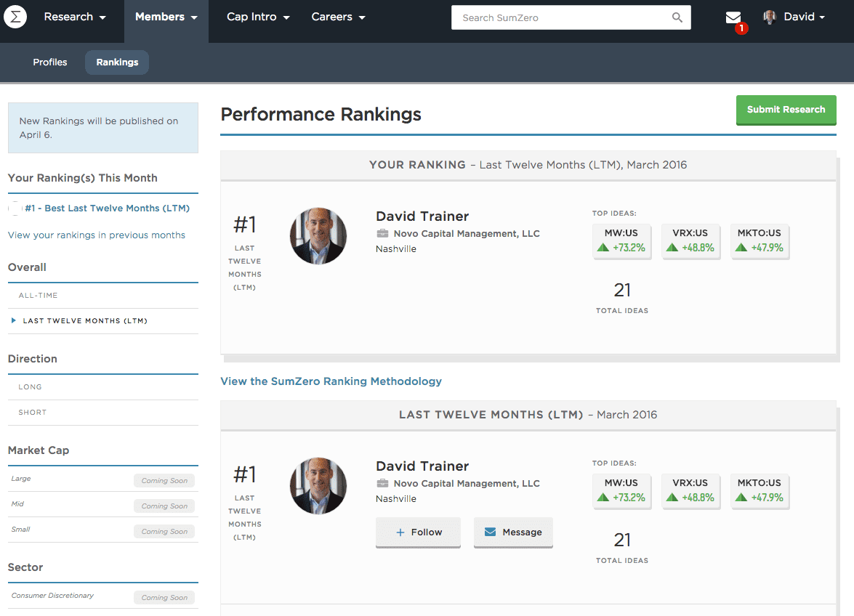Image resolution: width=854 pixels, height=616 pixels.
Task: Click Novo Capital Management in Your Ranking card
Action: coord(467,233)
